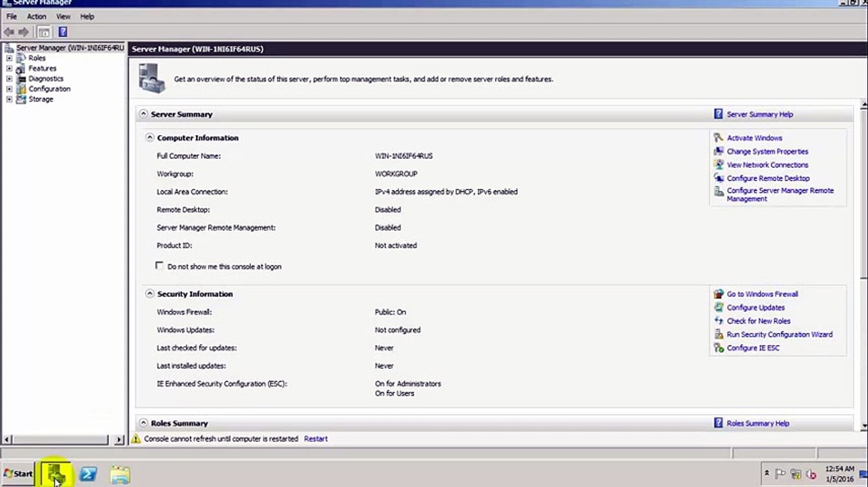Click the View Network Connections icon
Screen dimensions: 868x487
point(719,165)
